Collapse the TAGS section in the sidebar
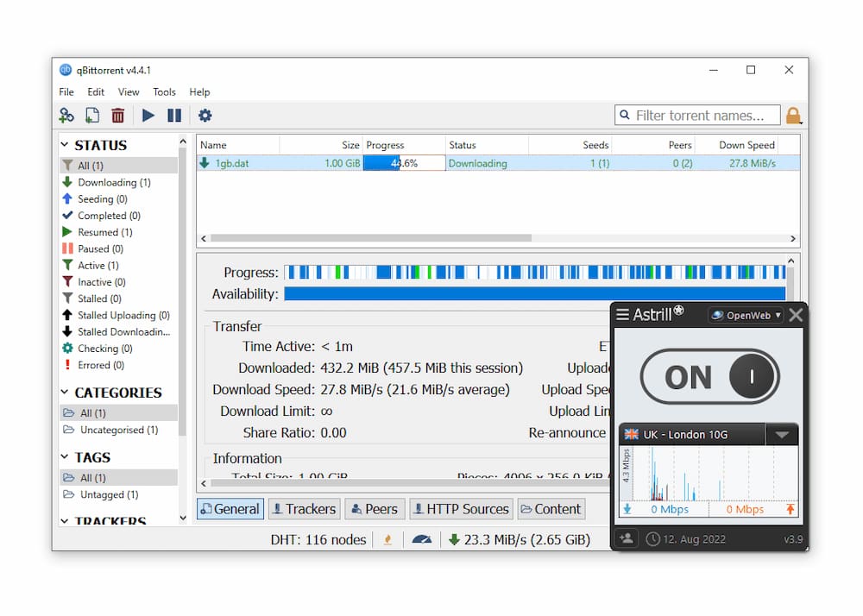This screenshot has height=616, width=863. pos(66,456)
